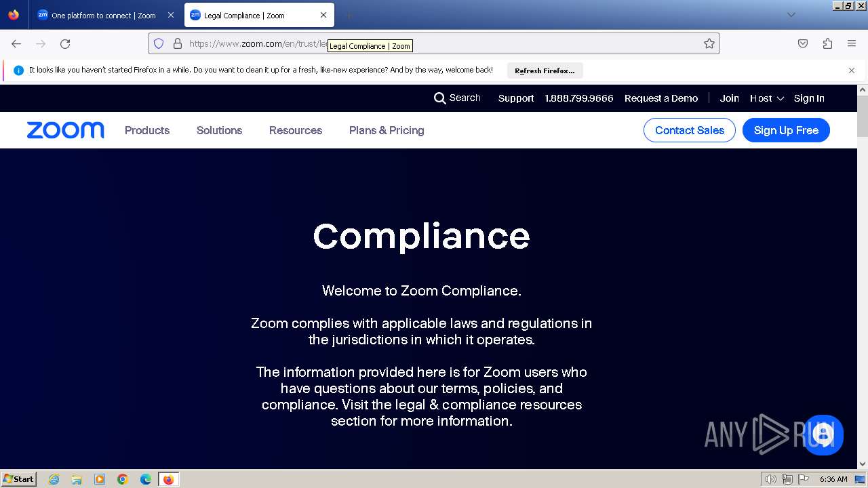Click the 6:36 AM system clock
Screen dimensions: 868x488
(833, 479)
